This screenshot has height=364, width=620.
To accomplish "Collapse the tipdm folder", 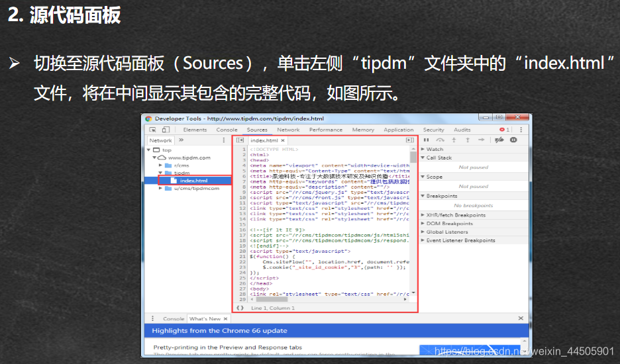I will coord(160,173).
